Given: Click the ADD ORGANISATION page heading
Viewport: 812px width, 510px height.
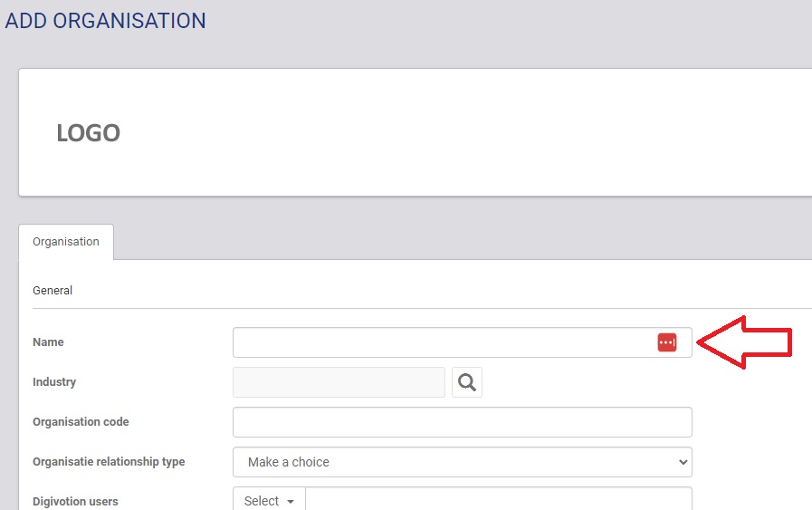Looking at the screenshot, I should click(x=106, y=20).
